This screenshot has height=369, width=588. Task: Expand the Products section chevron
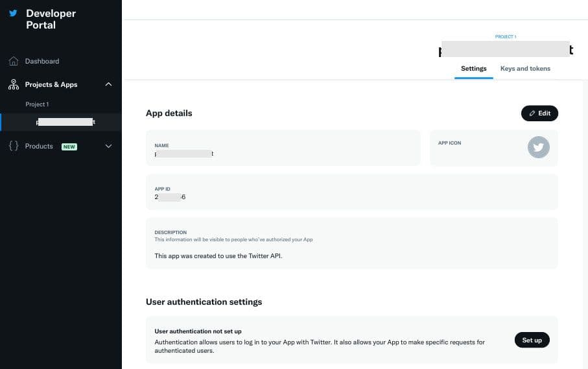point(108,147)
